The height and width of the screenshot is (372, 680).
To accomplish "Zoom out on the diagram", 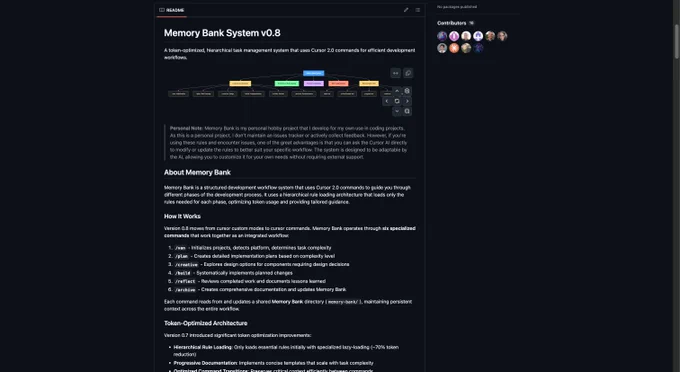I will (407, 111).
